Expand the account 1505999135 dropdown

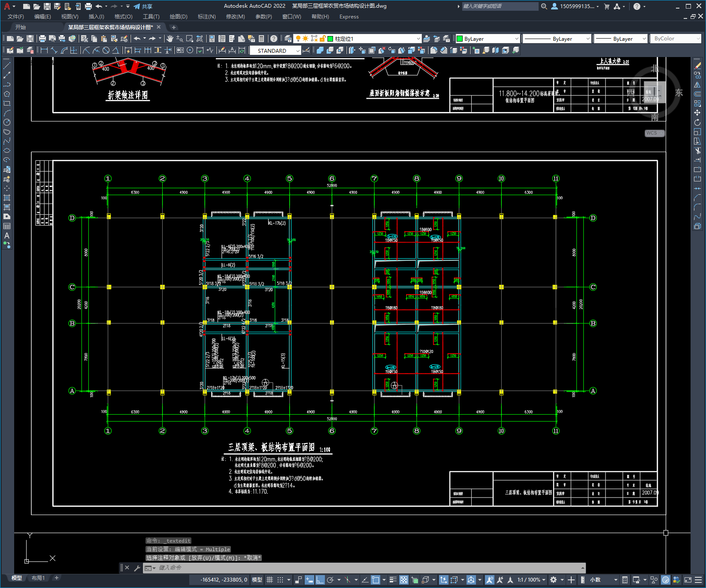click(x=576, y=6)
